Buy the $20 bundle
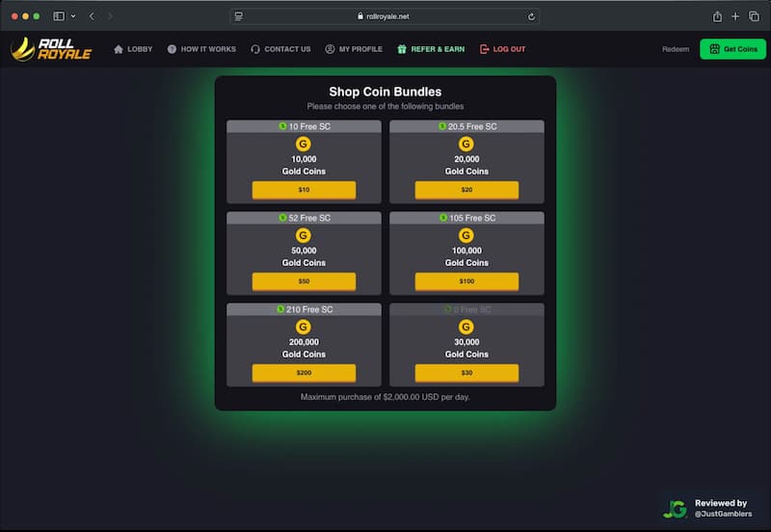 (x=466, y=190)
